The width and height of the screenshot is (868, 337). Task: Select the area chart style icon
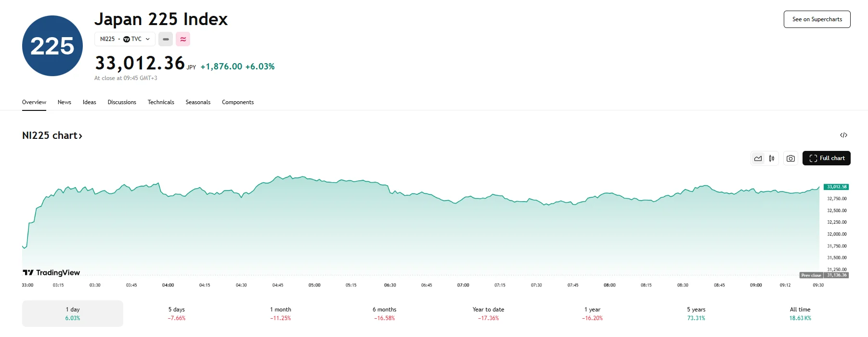[x=758, y=158]
